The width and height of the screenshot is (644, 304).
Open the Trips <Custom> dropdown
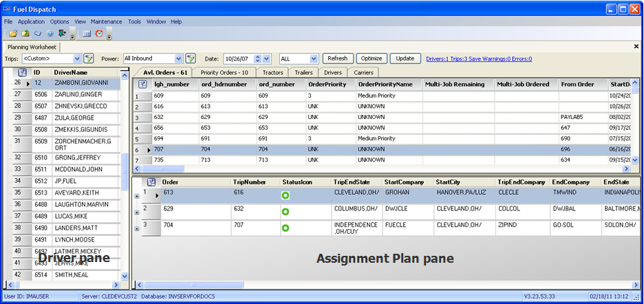76,58
